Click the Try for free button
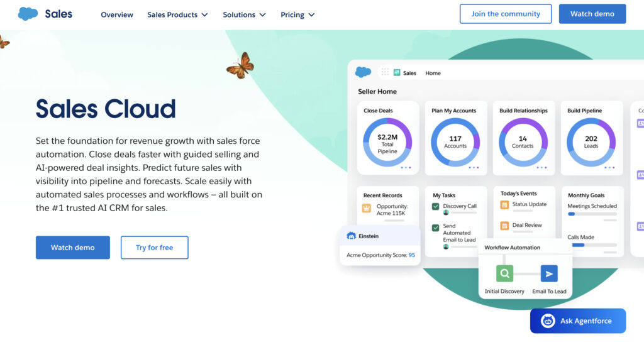This screenshot has height=345, width=644. pyautogui.click(x=155, y=248)
